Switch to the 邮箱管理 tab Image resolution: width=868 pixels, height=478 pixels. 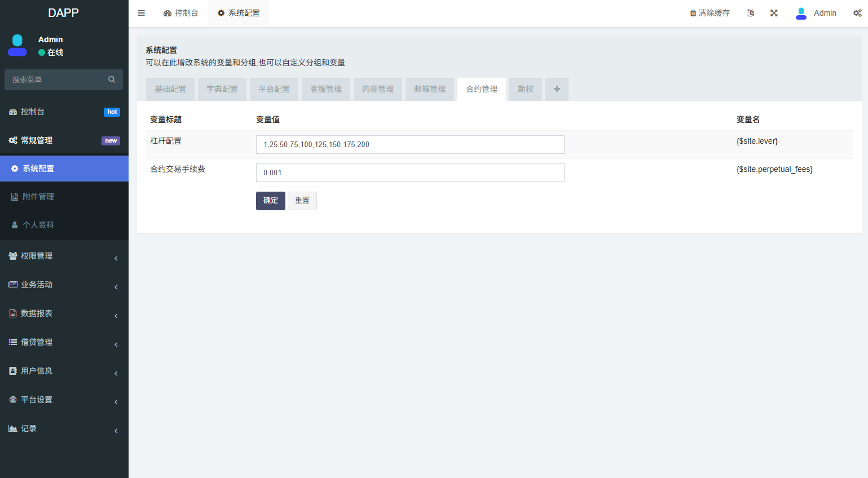(x=430, y=89)
